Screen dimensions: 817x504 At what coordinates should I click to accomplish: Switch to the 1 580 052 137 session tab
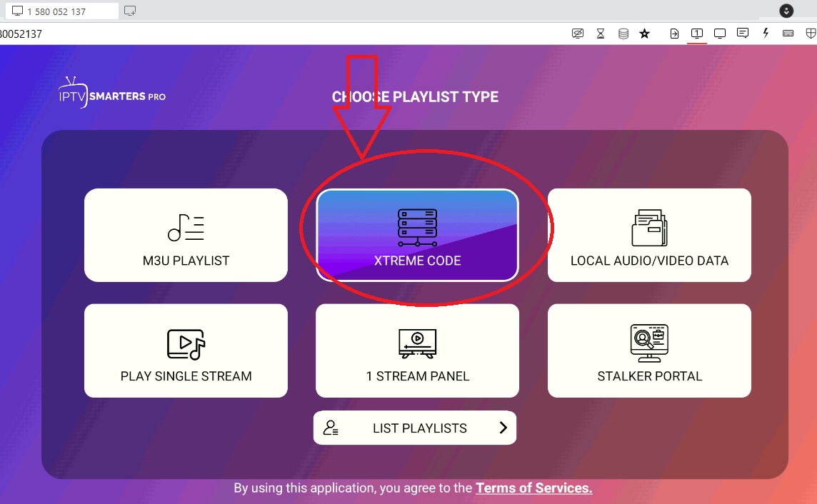(x=60, y=11)
